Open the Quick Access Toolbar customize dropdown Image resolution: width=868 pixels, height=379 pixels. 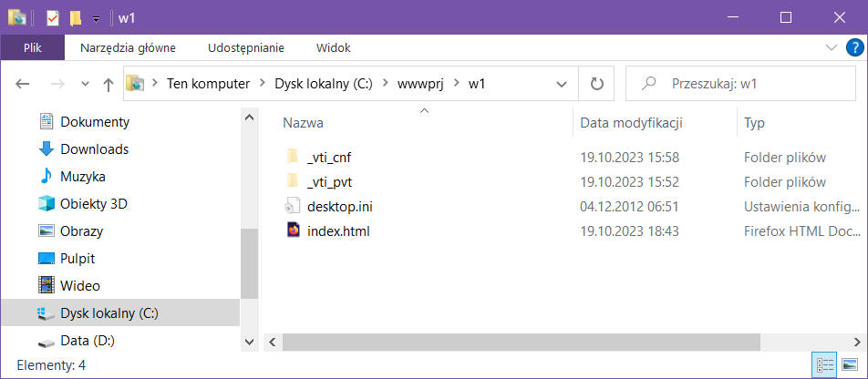pos(96,18)
